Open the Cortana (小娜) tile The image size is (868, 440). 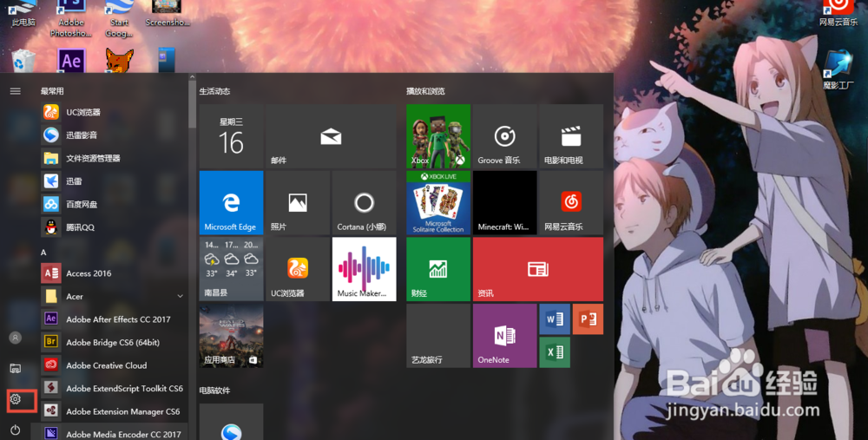tap(365, 202)
